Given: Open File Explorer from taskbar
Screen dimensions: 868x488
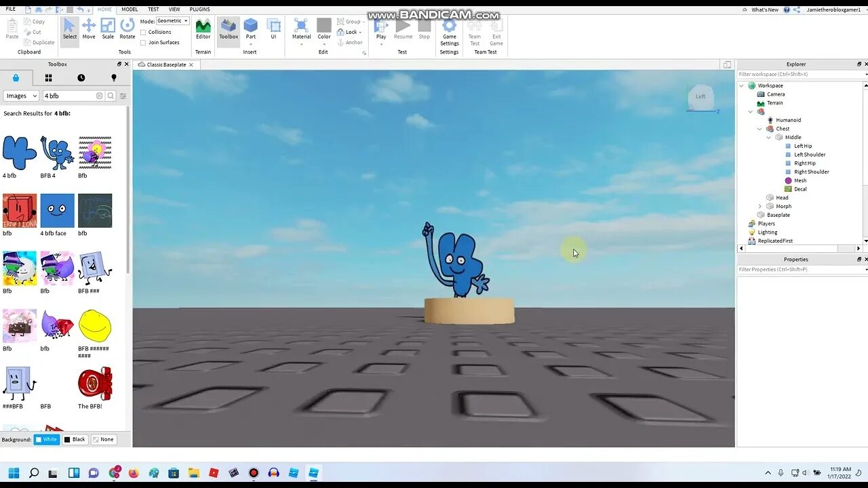Looking at the screenshot, I should tap(193, 473).
